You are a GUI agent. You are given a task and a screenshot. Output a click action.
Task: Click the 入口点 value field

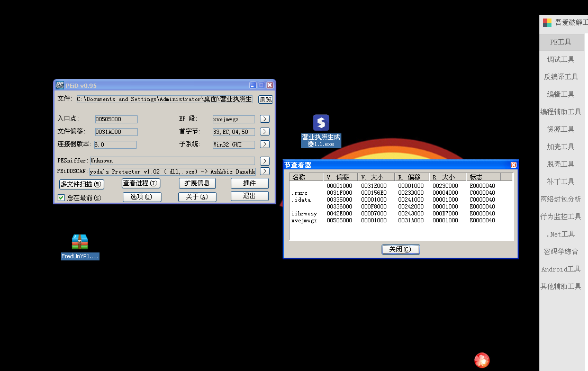point(116,119)
